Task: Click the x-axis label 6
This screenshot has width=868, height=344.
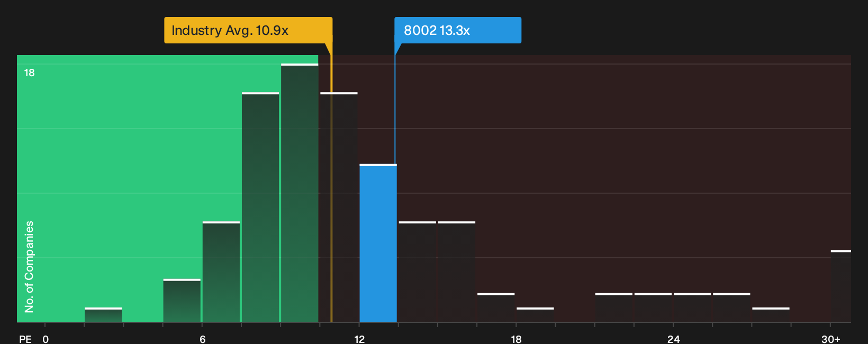Action: click(203, 339)
